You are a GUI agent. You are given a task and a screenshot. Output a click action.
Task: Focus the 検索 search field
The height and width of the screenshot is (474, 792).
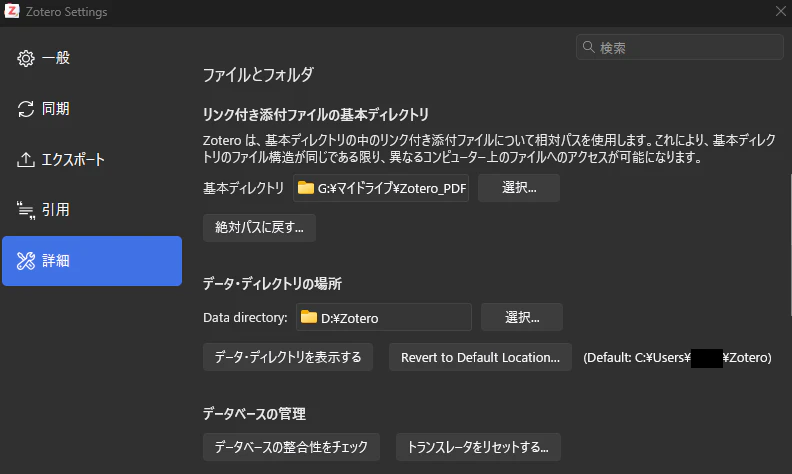(x=679, y=47)
